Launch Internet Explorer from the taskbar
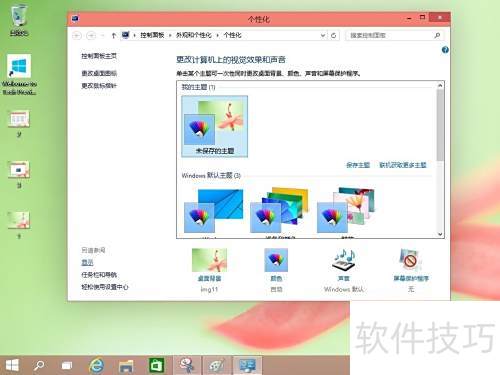 click(x=97, y=365)
